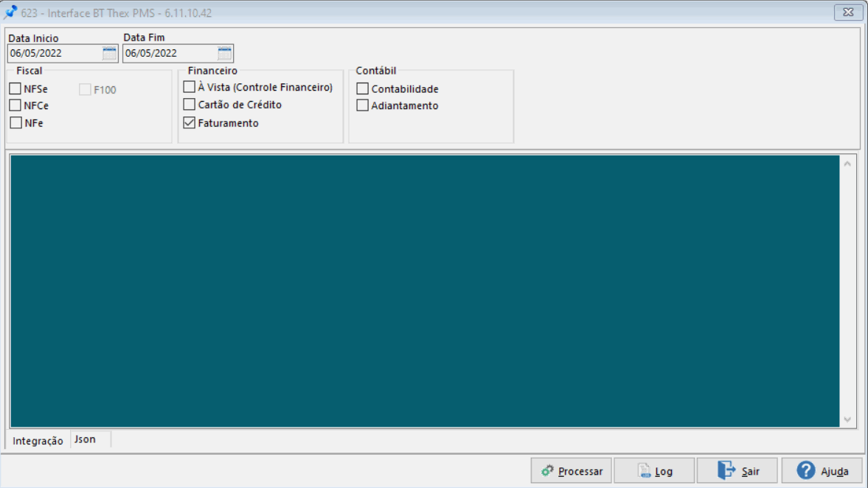The height and width of the screenshot is (488, 868).
Task: Click the Processar button
Action: click(x=572, y=471)
